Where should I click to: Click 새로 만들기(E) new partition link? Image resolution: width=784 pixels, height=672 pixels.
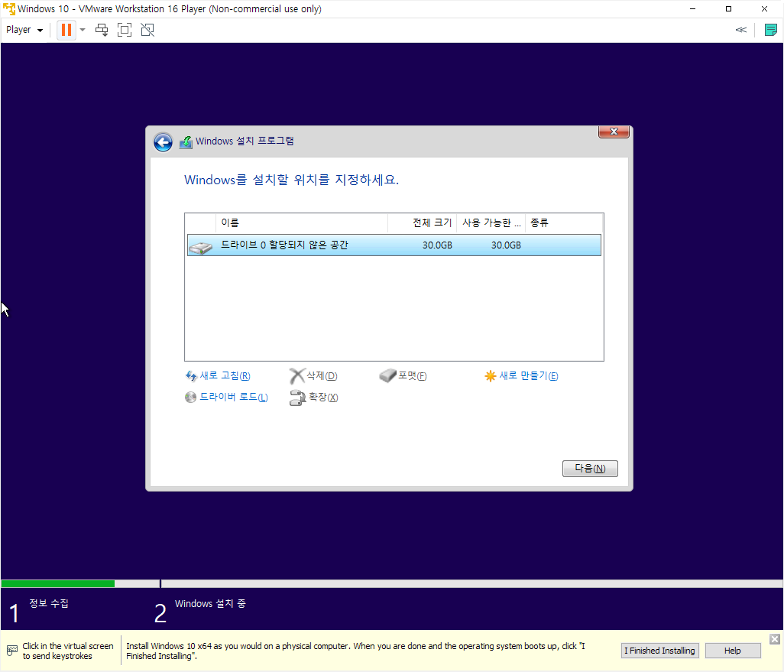[x=529, y=376]
